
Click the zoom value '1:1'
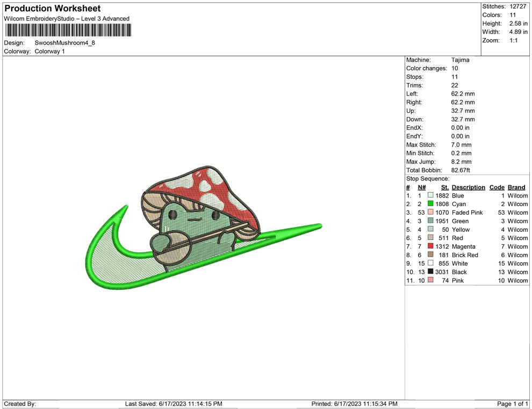pyautogui.click(x=514, y=40)
